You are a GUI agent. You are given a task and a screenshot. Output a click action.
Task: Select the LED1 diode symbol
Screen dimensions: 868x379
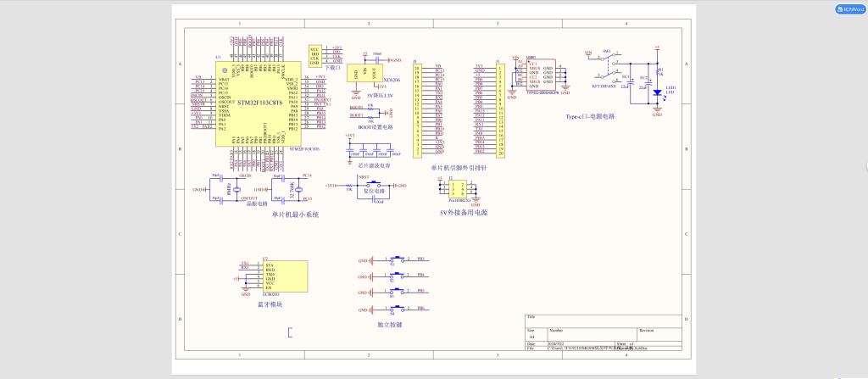click(657, 92)
